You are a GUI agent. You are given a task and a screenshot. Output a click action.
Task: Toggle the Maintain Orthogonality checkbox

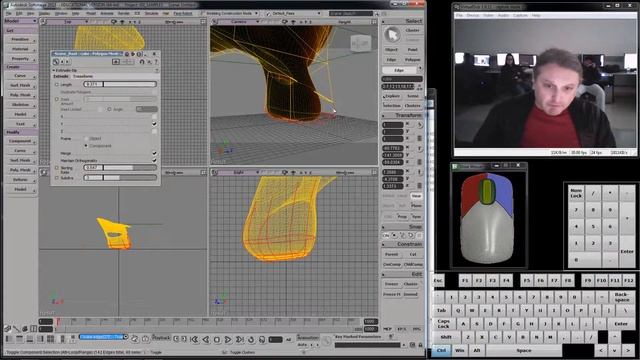154,160
